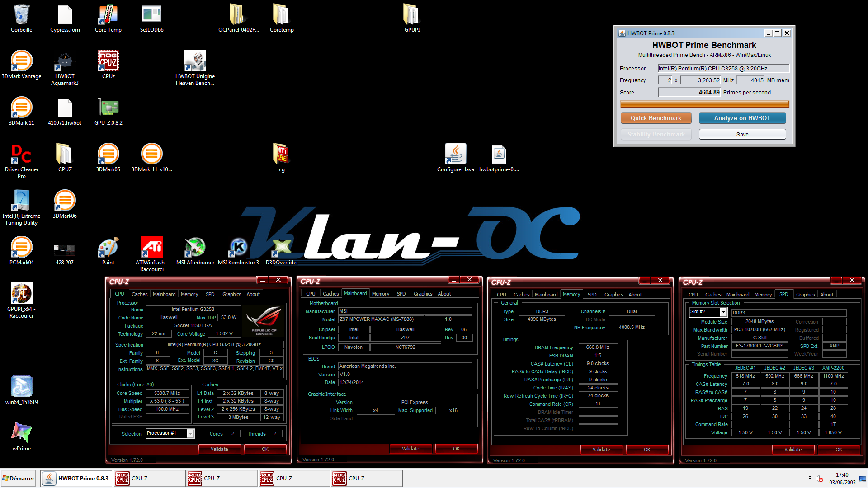Click the HWBOT Prime orange progress bar

[704, 104]
